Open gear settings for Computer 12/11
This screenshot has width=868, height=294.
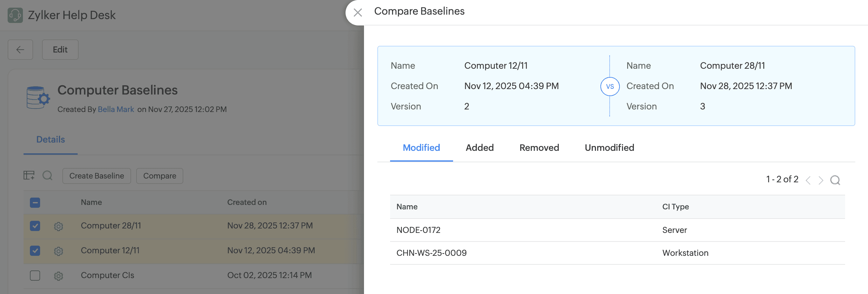tap(59, 251)
